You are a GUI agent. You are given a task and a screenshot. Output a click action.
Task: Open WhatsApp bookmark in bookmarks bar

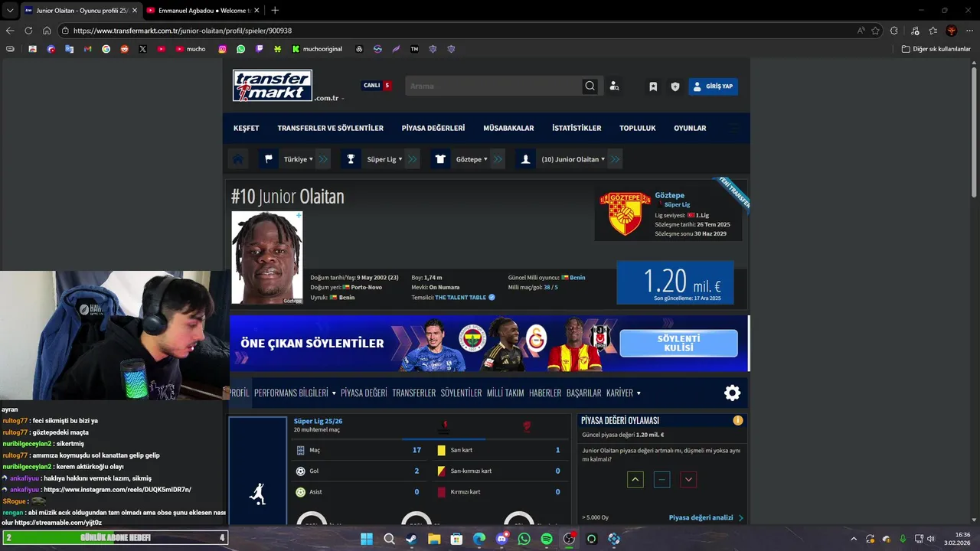(241, 49)
